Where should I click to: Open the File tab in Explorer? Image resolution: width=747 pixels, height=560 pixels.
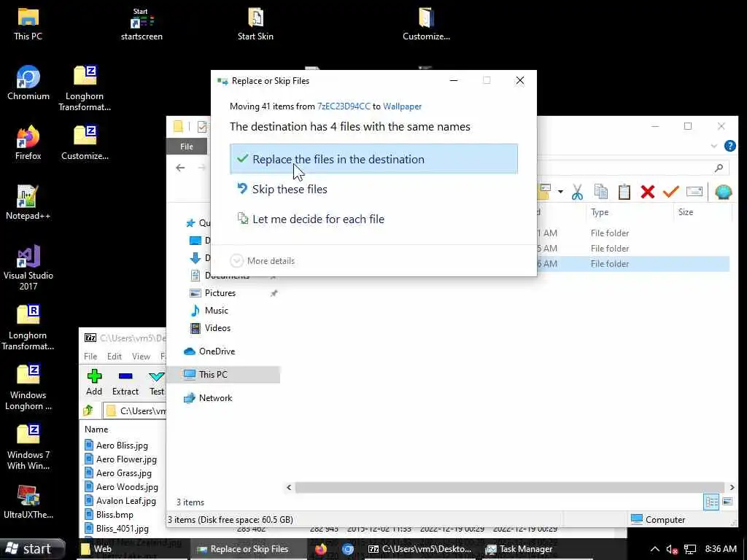click(x=187, y=147)
